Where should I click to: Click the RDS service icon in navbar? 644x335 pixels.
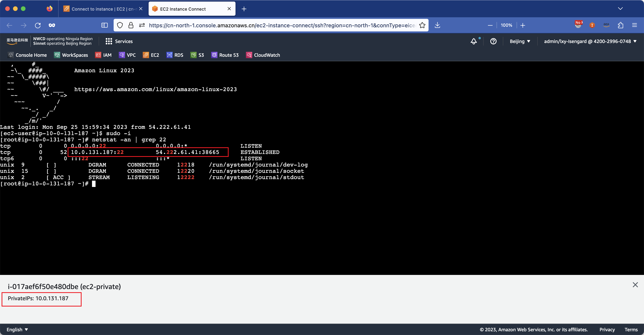tap(169, 55)
